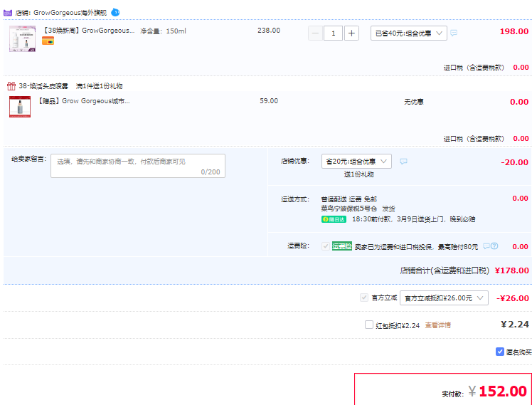Click the 给卖家留言 message input field
The image size is (532, 405).
[138, 166]
